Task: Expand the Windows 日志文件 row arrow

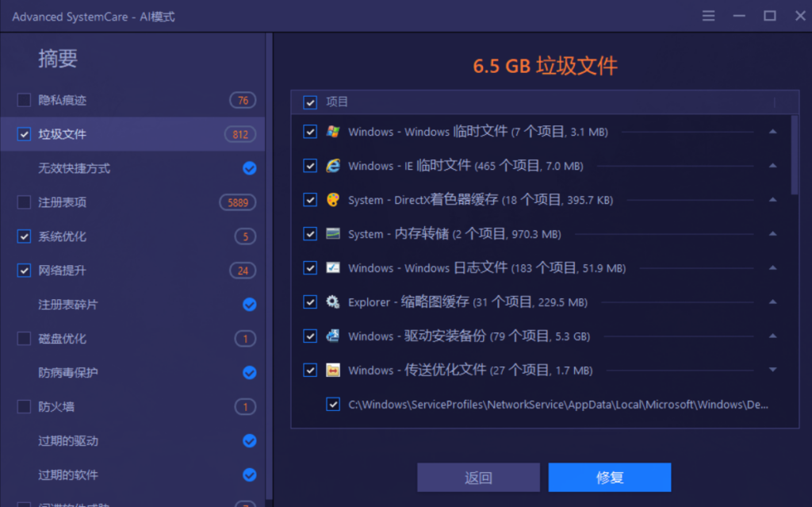Action: (x=772, y=268)
